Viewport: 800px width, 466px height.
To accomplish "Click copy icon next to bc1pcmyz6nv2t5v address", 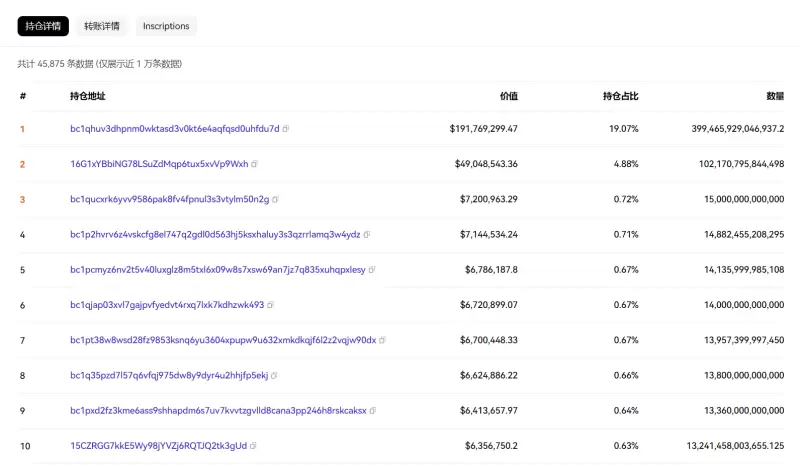I will coord(373,270).
